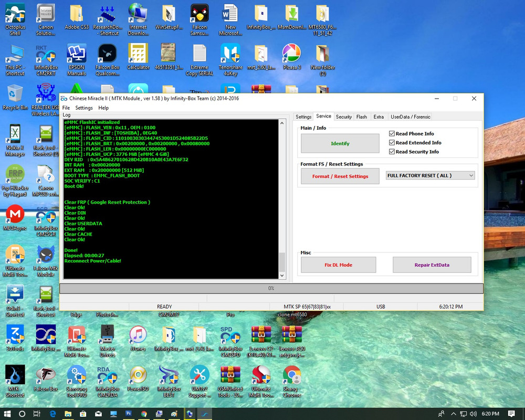Show hidden system tray icons chevron

point(454,414)
